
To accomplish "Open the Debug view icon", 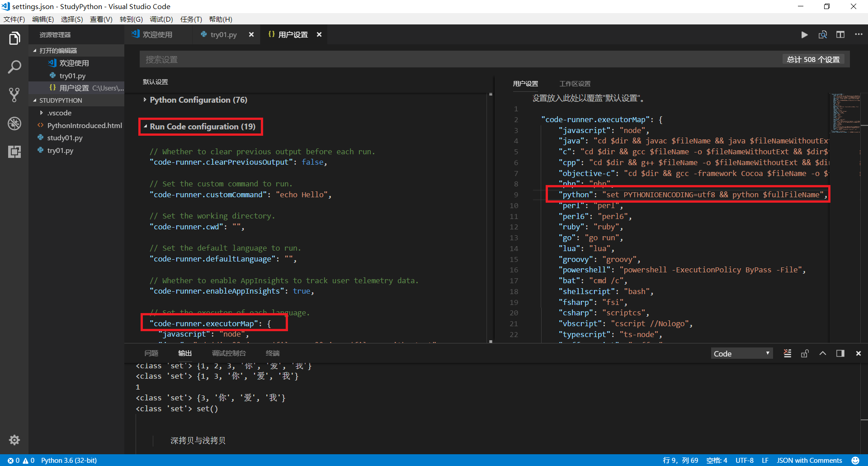I will coord(14,123).
